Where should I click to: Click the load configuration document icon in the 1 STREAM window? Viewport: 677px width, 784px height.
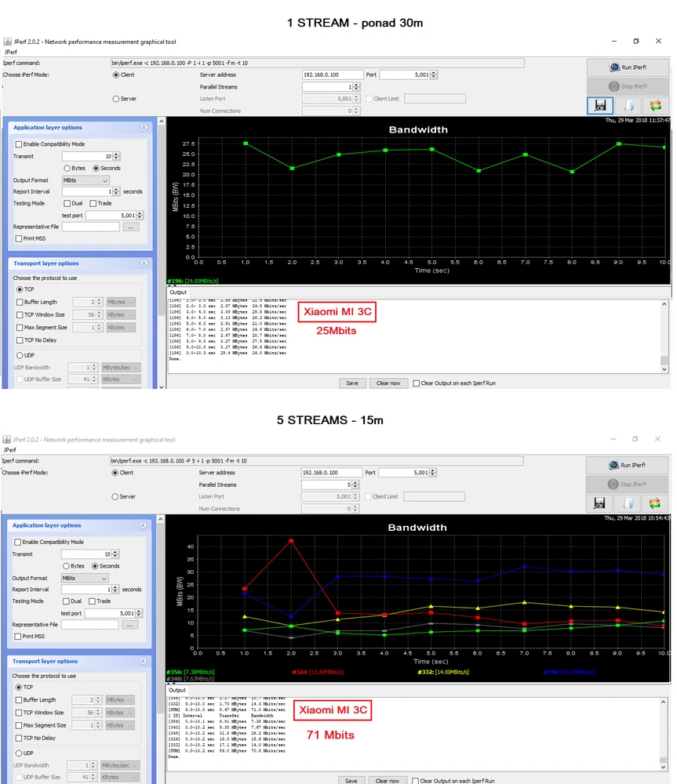[x=628, y=105]
